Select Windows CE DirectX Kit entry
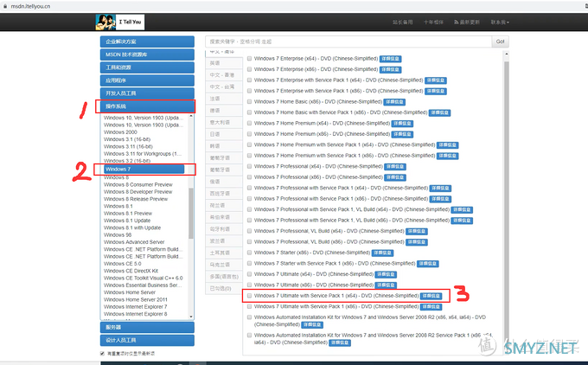This screenshot has width=588, height=365. point(131,271)
